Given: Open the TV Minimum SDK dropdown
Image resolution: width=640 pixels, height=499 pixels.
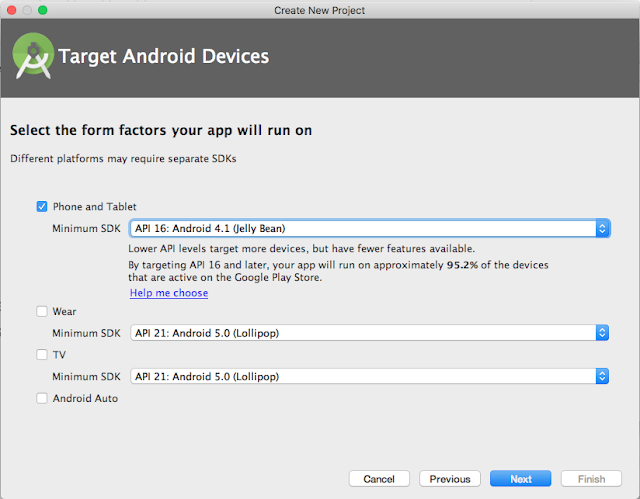Looking at the screenshot, I should pyautogui.click(x=369, y=376).
